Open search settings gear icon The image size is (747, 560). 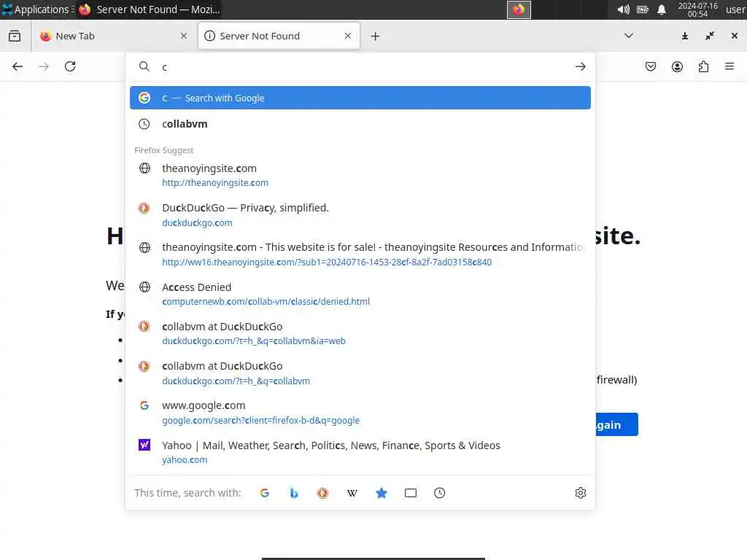coord(580,493)
